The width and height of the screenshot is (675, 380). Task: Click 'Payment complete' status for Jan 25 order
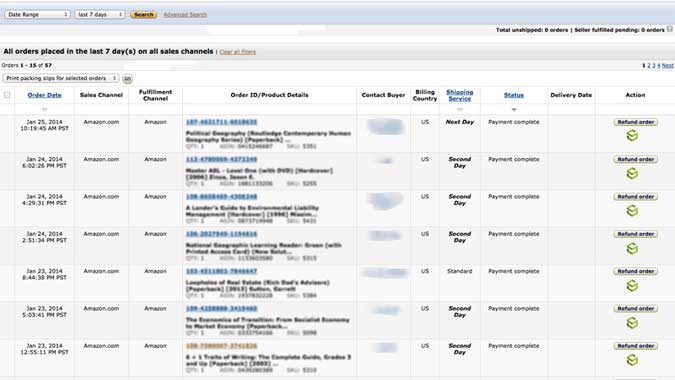514,122
